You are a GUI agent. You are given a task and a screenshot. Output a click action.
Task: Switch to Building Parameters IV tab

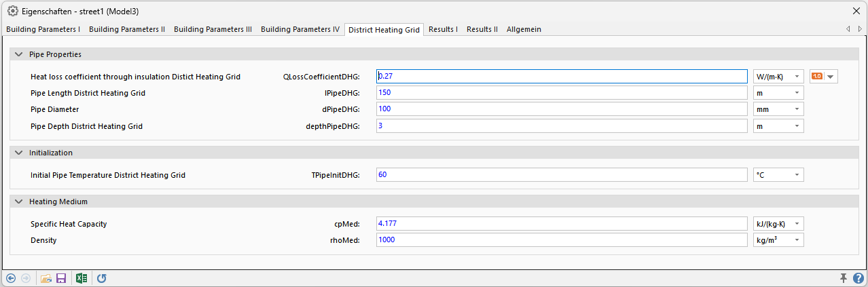coord(300,29)
